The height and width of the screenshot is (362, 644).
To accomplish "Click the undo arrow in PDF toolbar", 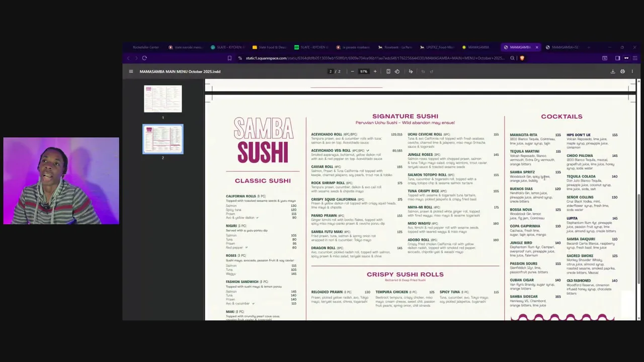I will (x=423, y=71).
